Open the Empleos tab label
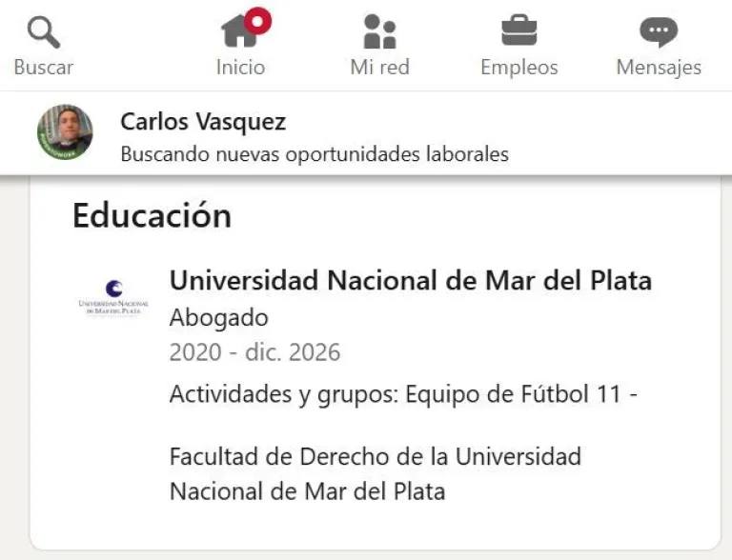This screenshot has height=560, width=732. [x=518, y=68]
